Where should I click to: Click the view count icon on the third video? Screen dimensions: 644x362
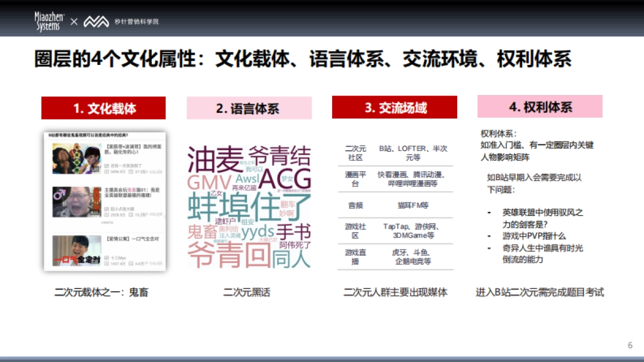point(107,263)
